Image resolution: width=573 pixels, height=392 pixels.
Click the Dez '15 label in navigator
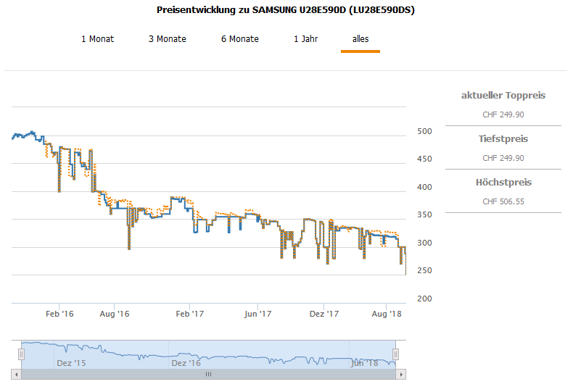pos(71,363)
